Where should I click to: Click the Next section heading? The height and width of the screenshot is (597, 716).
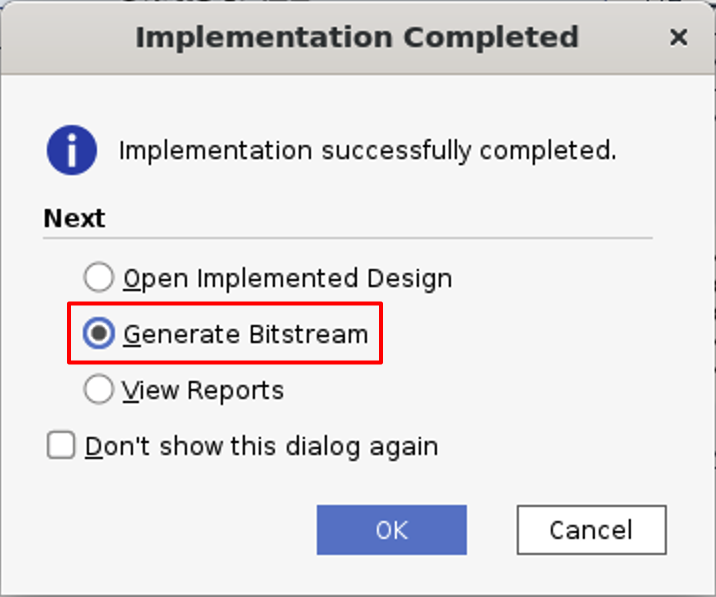tap(74, 218)
